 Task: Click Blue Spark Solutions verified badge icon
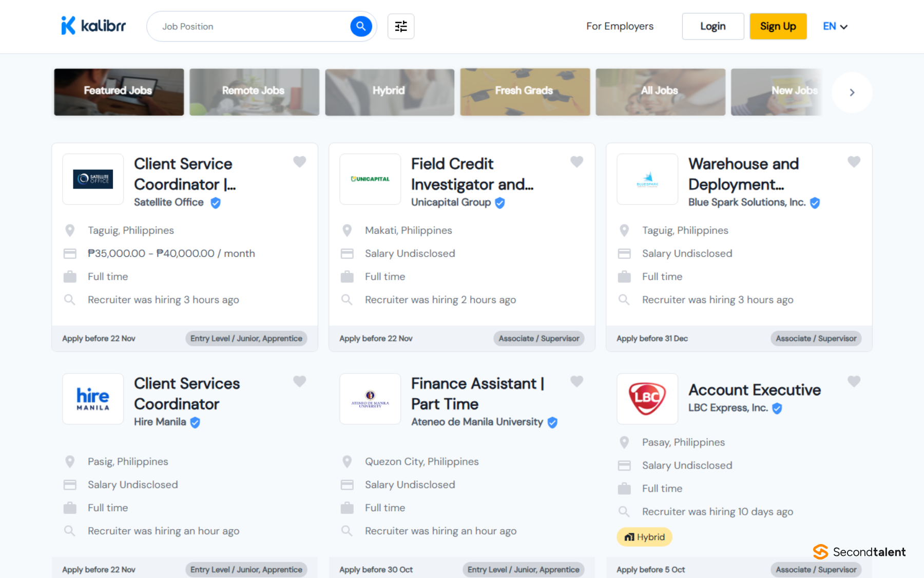coord(815,203)
